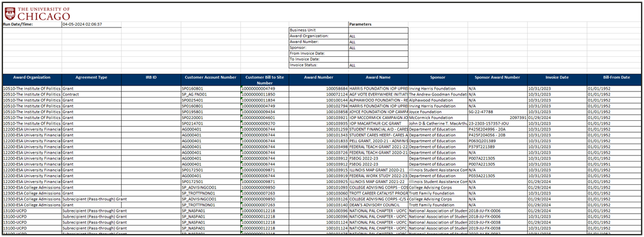Click the Sponsor Award Number header
The height and width of the screenshot is (237, 644).
coord(497,77)
